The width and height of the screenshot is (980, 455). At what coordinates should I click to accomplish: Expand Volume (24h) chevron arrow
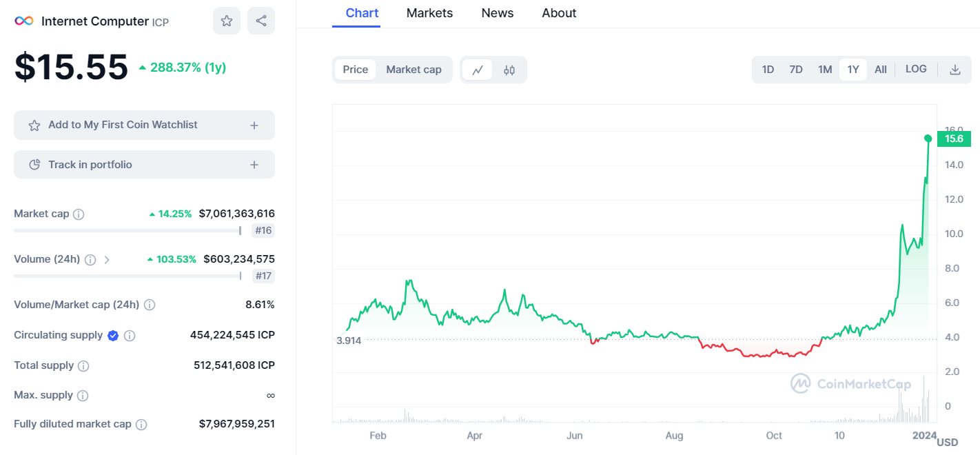(106, 260)
